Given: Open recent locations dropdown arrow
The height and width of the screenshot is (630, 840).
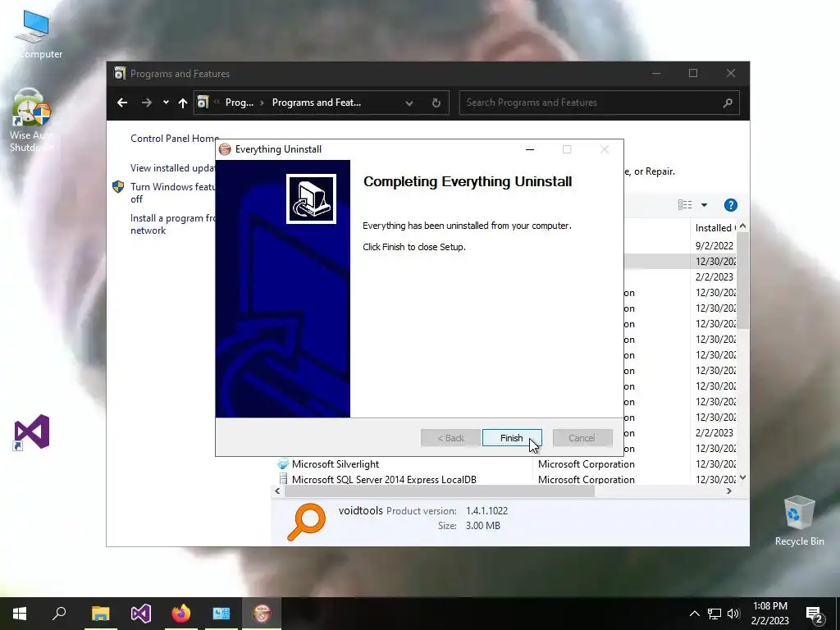Looking at the screenshot, I should (166, 103).
